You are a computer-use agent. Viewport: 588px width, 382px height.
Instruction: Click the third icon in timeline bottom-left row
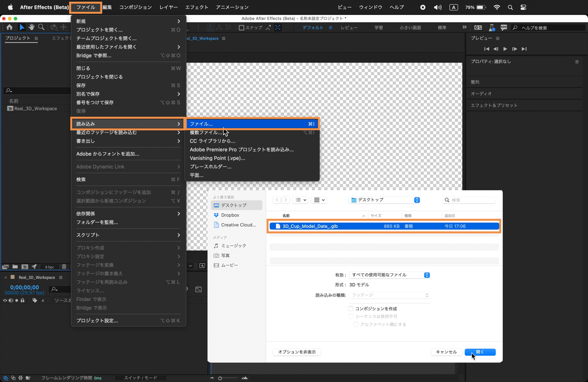[x=21, y=378]
